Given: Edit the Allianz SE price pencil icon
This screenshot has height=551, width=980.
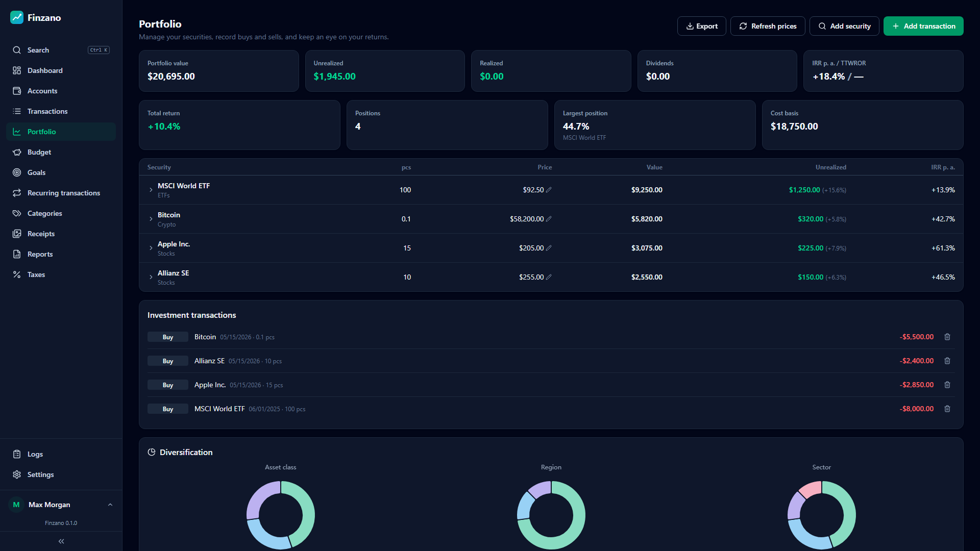Looking at the screenshot, I should [549, 277].
